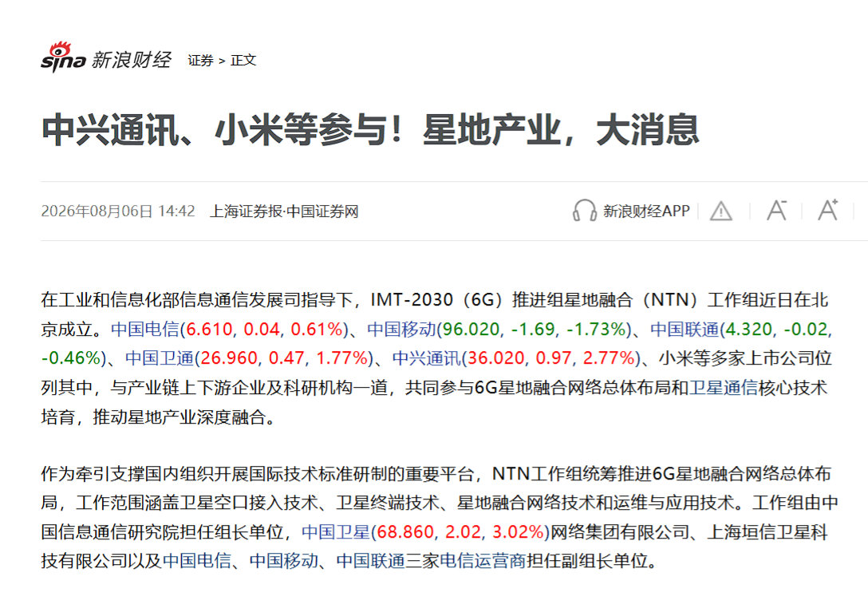The width and height of the screenshot is (868, 604).
Task: Open 中国联通 link in second paragraph
Action: pyautogui.click(x=370, y=560)
